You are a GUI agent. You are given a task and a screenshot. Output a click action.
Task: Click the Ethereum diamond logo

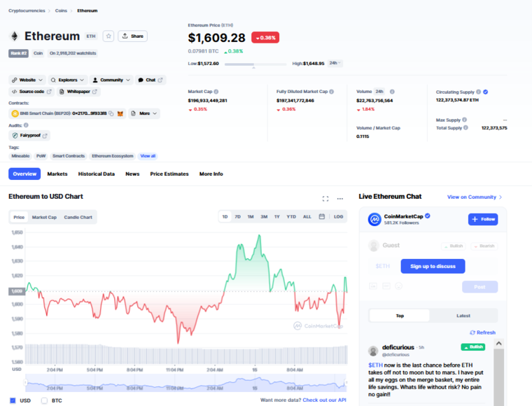(x=14, y=36)
